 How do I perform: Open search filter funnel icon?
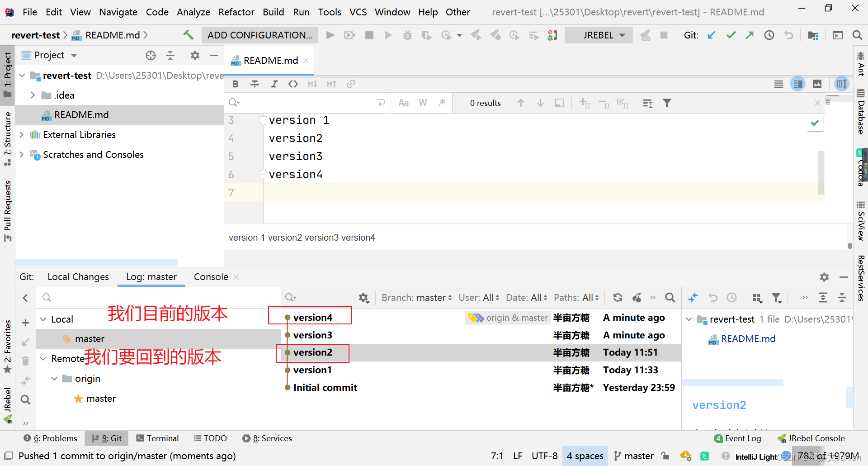tap(667, 103)
